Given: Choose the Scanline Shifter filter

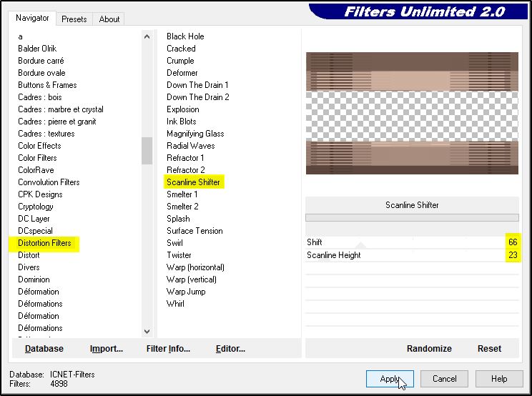Looking at the screenshot, I should (x=193, y=182).
